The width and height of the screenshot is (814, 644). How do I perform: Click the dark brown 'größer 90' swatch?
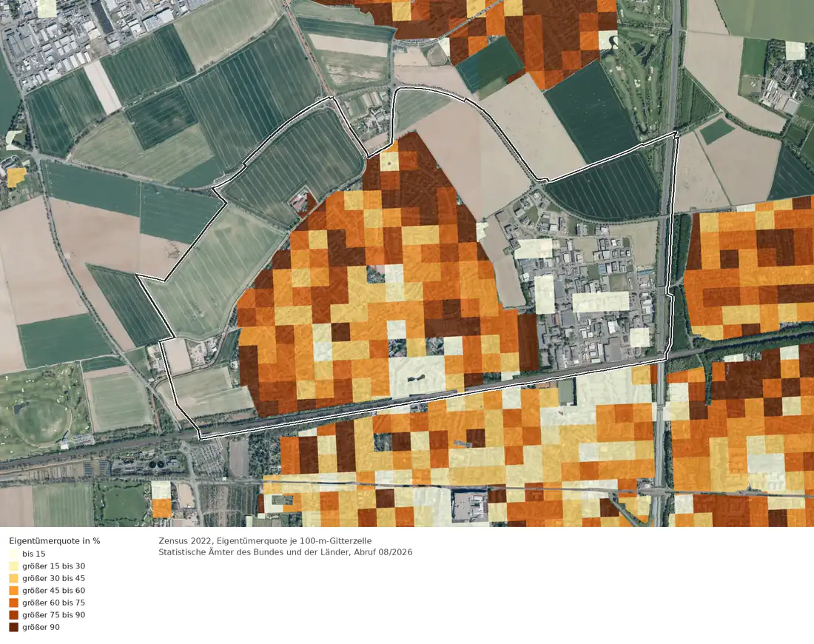13,627
